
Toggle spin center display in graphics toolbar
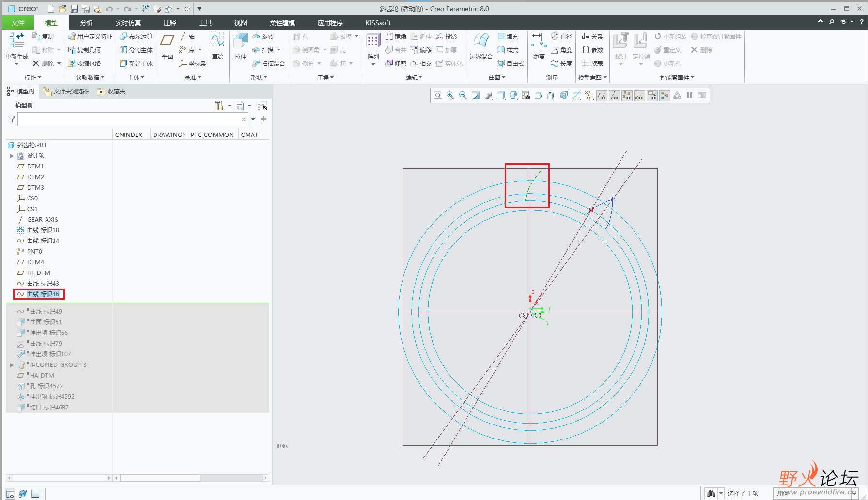[x=665, y=96]
